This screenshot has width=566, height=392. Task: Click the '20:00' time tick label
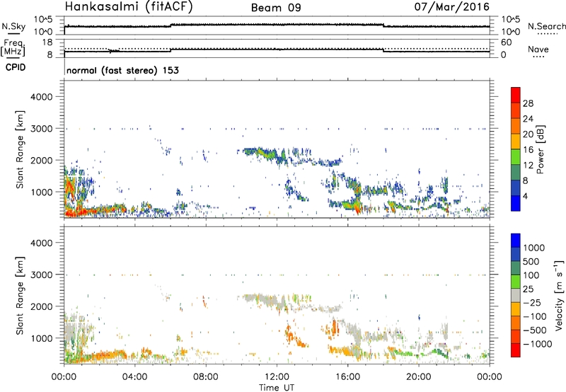pyautogui.click(x=418, y=377)
